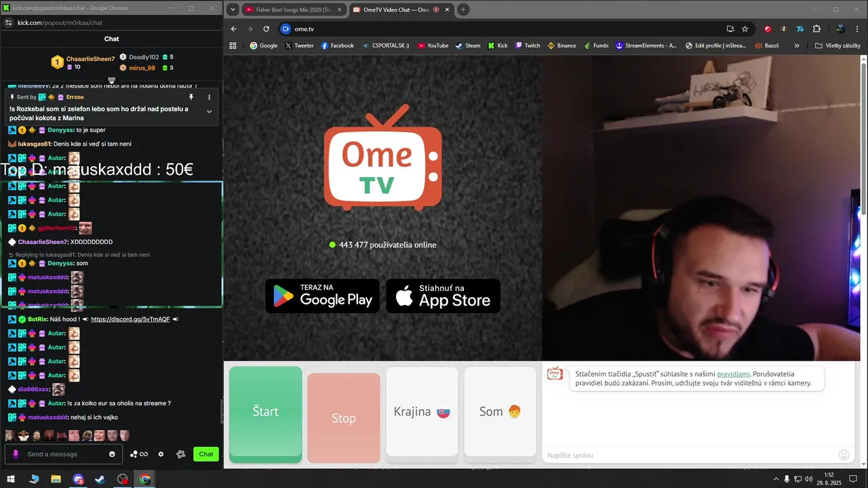Go back in OmeTV browser window
Image resolution: width=868 pixels, height=488 pixels.
[x=234, y=29]
